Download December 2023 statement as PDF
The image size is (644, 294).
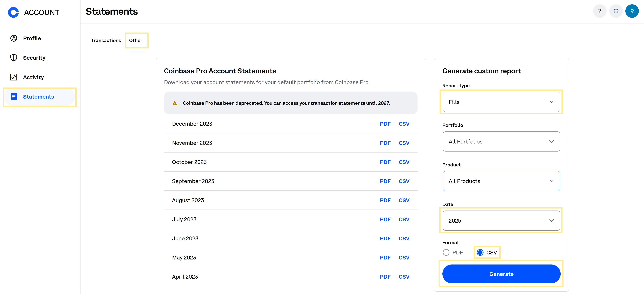coord(385,124)
